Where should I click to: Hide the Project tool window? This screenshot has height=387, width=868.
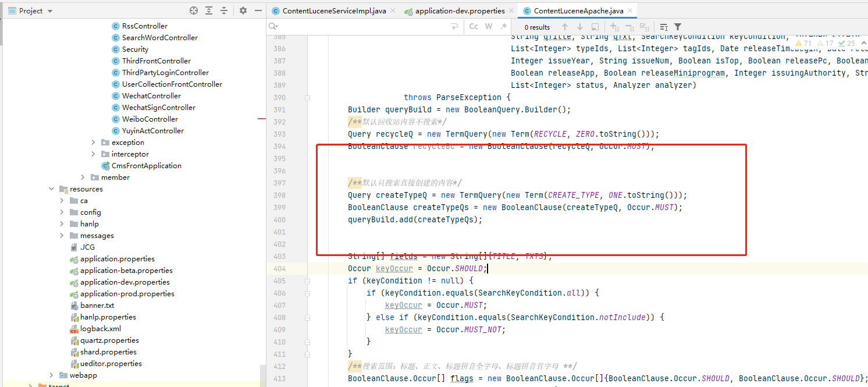coord(258,10)
